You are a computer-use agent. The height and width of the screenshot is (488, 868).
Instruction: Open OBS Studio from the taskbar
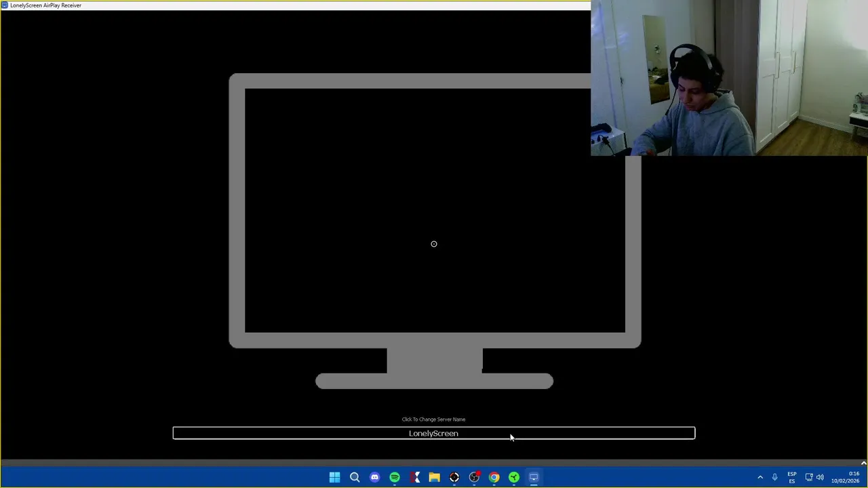(x=474, y=477)
